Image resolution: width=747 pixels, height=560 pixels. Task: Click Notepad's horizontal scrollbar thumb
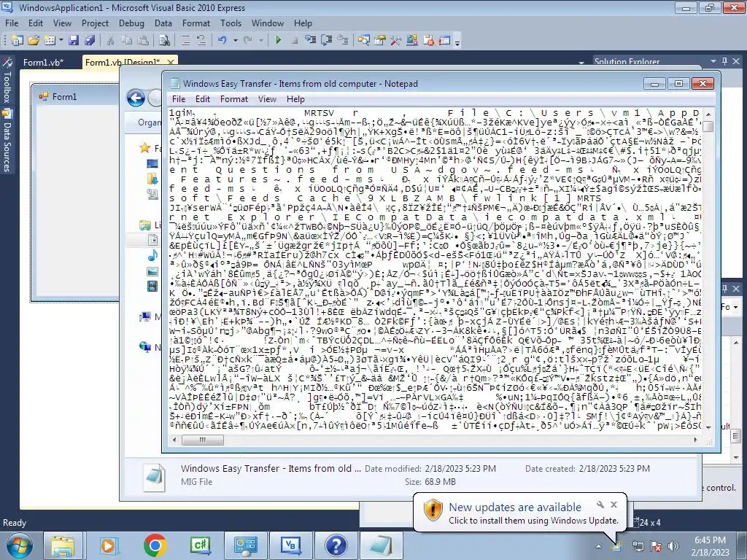[x=203, y=440]
